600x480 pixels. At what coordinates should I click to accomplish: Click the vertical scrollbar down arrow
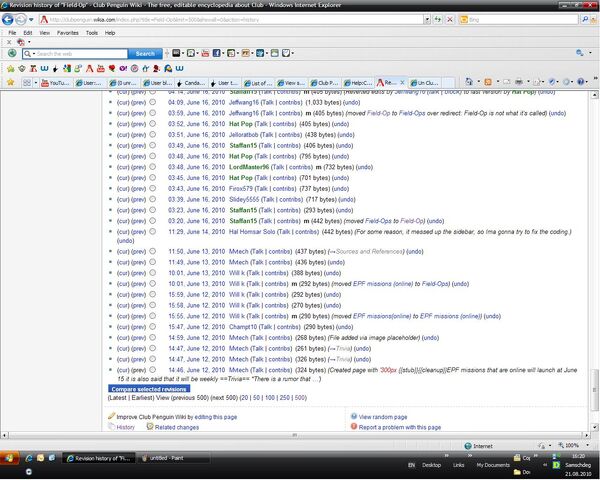click(594, 427)
